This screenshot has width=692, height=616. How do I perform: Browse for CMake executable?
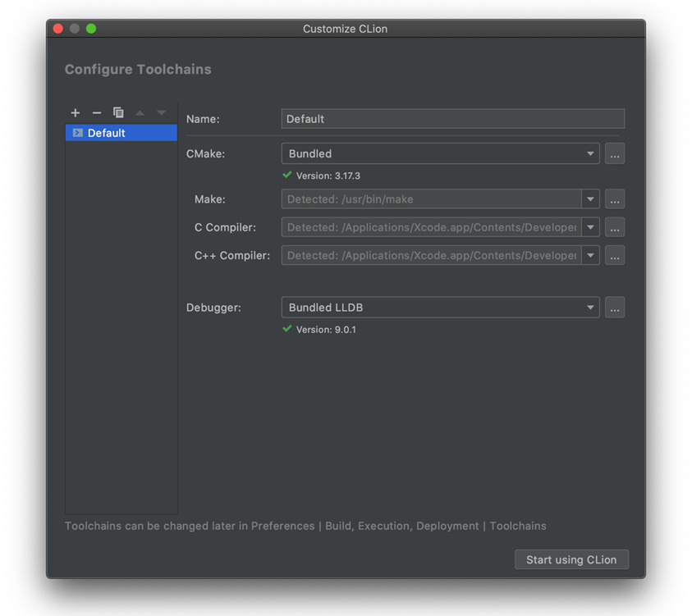[x=615, y=153]
